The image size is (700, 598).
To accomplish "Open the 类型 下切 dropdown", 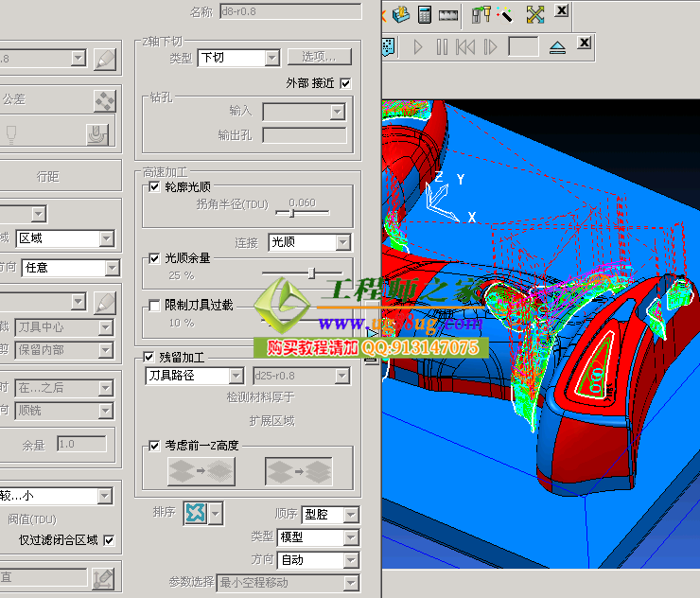I will click(x=271, y=58).
